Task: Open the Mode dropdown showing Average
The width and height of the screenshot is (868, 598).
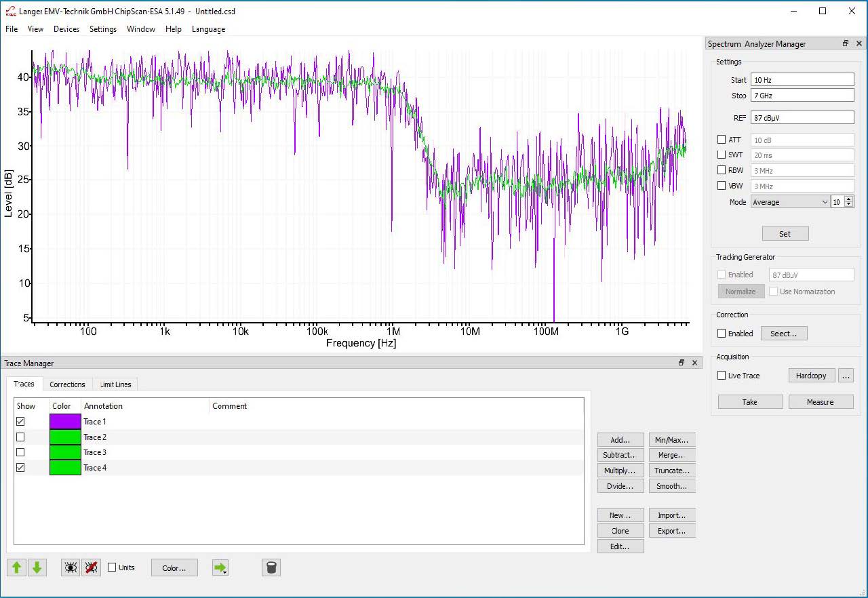Action: [824, 202]
